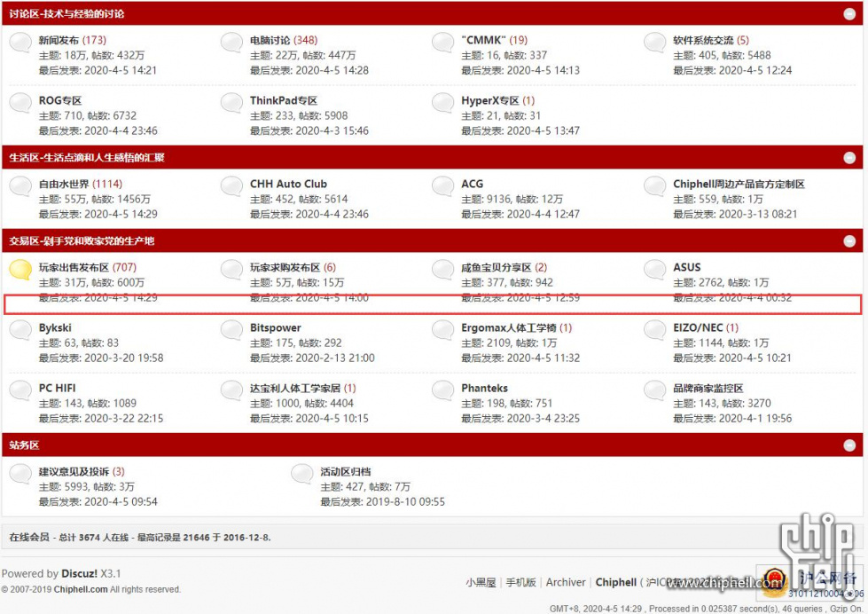Viewport: 868px width, 614px height.
Task: Visit the ROG专区 board
Action: click(60, 101)
